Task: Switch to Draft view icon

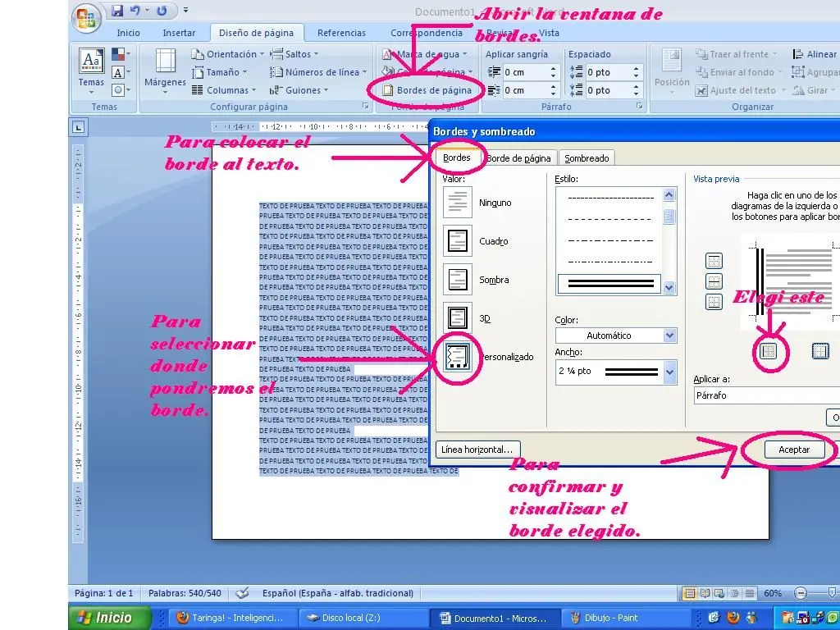Action: tap(750, 593)
